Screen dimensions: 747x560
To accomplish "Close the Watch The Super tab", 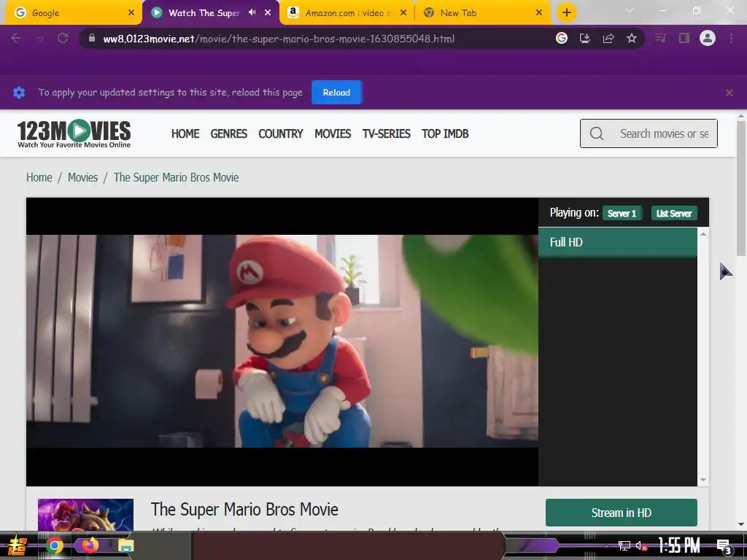I will [268, 12].
